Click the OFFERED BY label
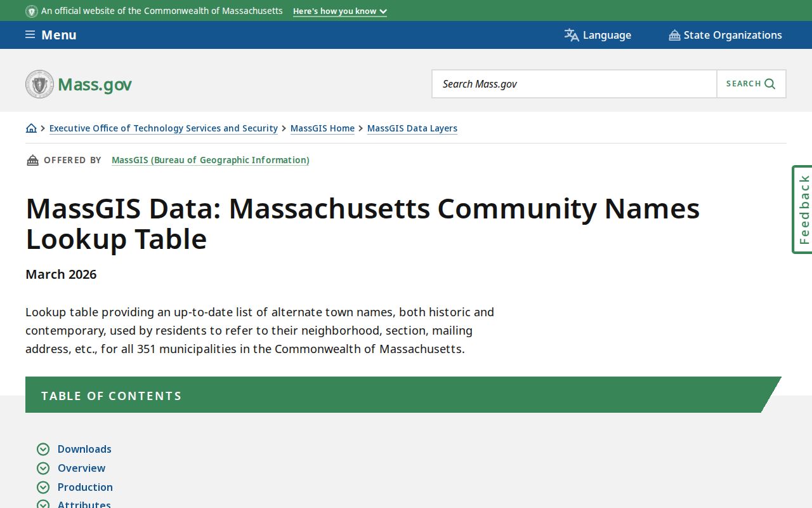 [72, 160]
